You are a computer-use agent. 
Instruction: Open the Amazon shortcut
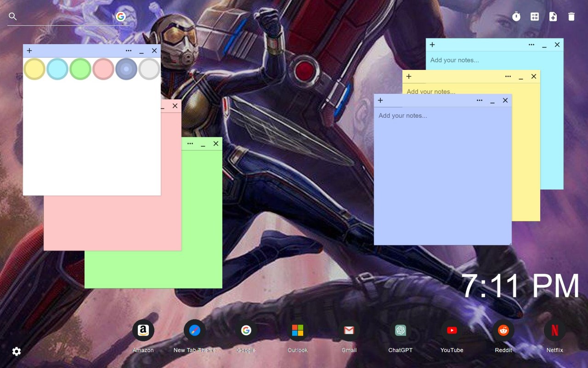point(143,330)
